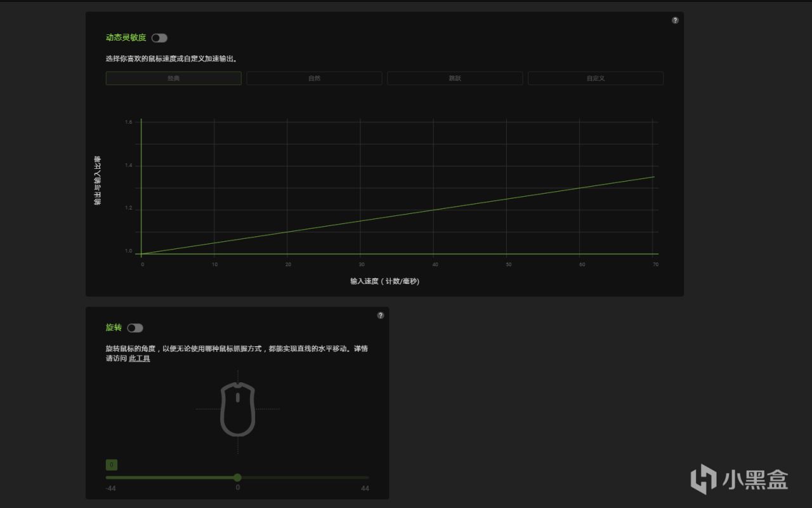Image resolution: width=812 pixels, height=508 pixels.
Task: Select the 自然 acceleration preset
Action: click(x=314, y=78)
